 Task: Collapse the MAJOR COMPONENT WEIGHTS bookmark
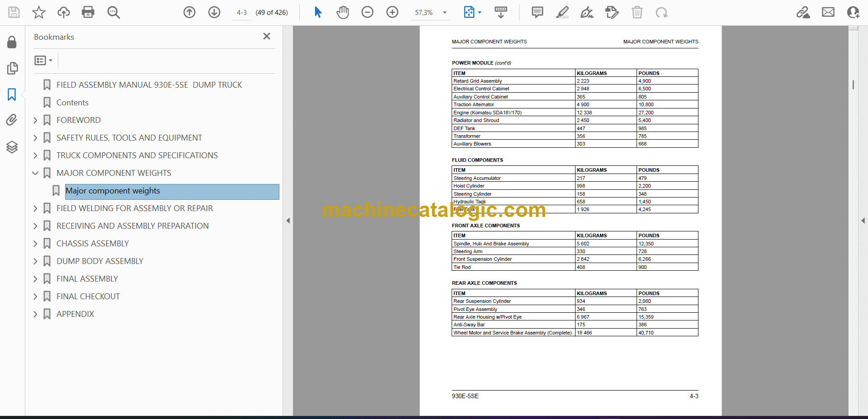pos(35,173)
